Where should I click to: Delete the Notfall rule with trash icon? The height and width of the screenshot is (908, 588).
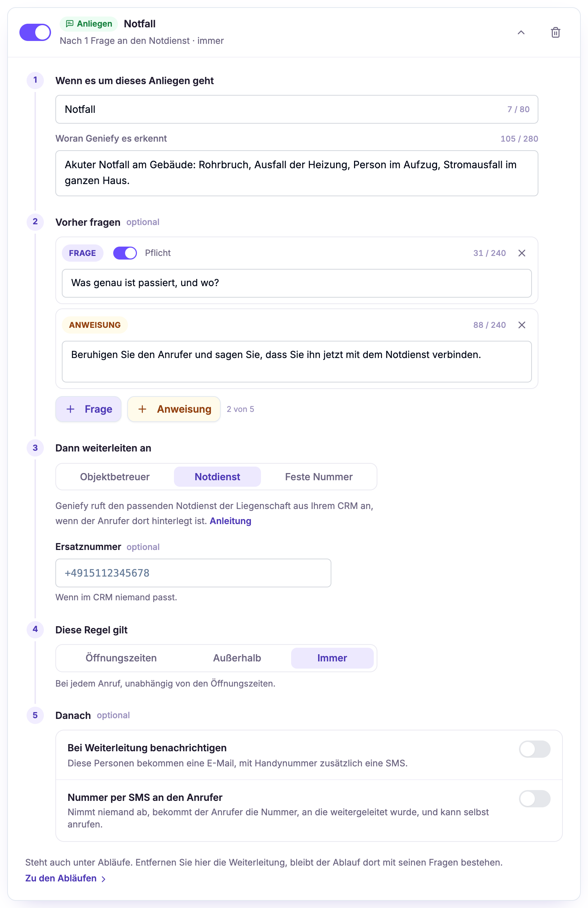(555, 32)
